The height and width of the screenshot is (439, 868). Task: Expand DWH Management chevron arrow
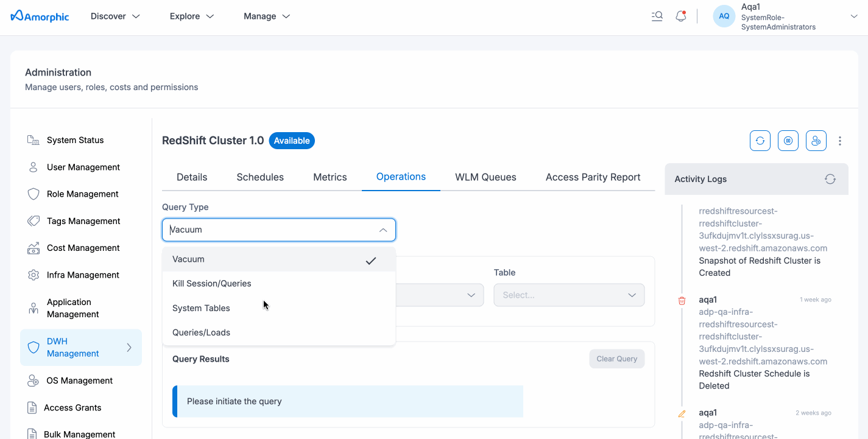tap(129, 348)
